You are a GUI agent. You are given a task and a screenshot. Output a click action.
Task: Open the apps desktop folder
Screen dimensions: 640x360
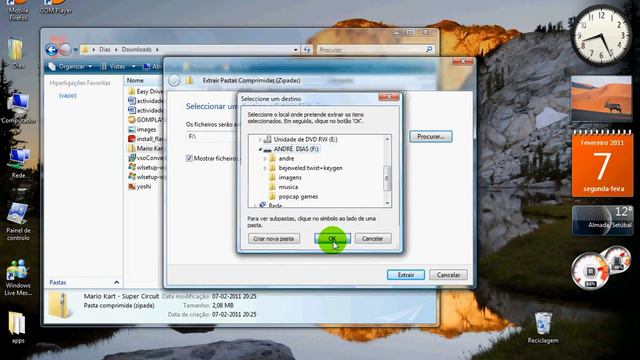tap(17, 327)
